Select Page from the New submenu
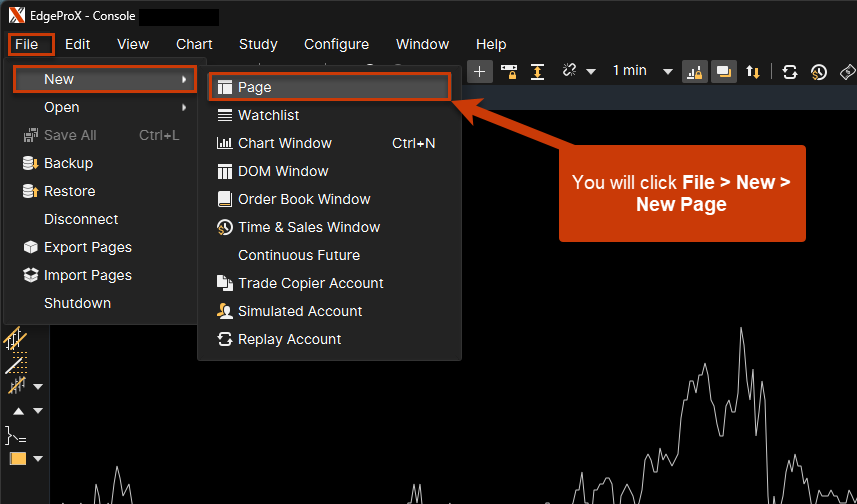 pos(255,87)
